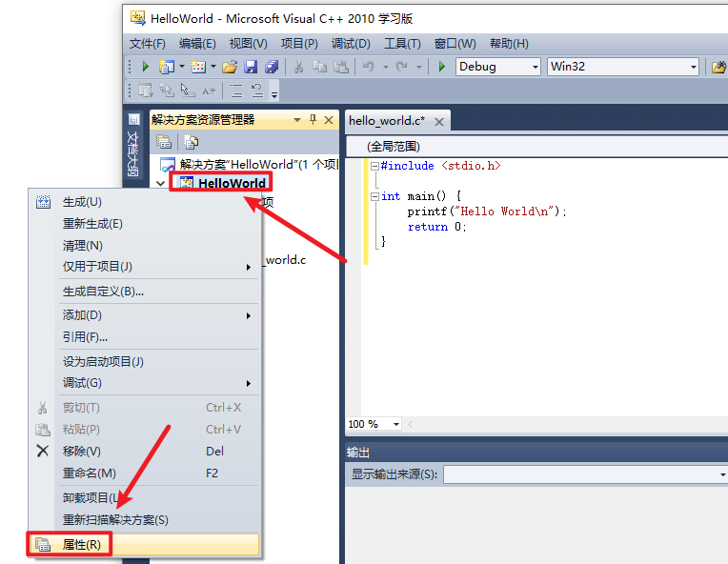
Task: Open the 窗口(W) menu
Action: [x=455, y=44]
